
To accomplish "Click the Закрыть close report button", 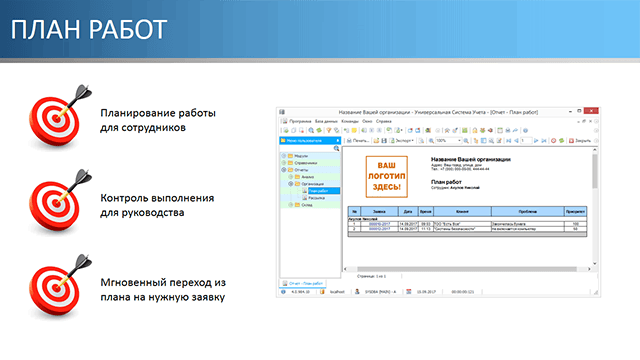I will [x=580, y=141].
